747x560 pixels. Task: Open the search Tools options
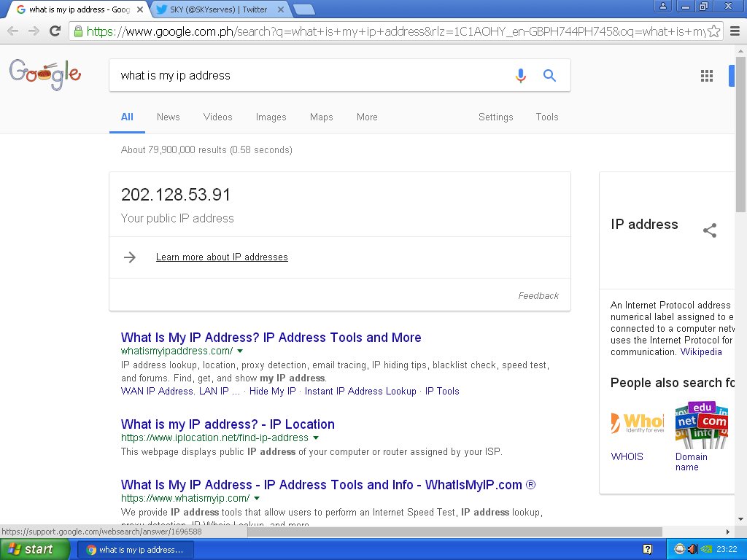pyautogui.click(x=547, y=117)
